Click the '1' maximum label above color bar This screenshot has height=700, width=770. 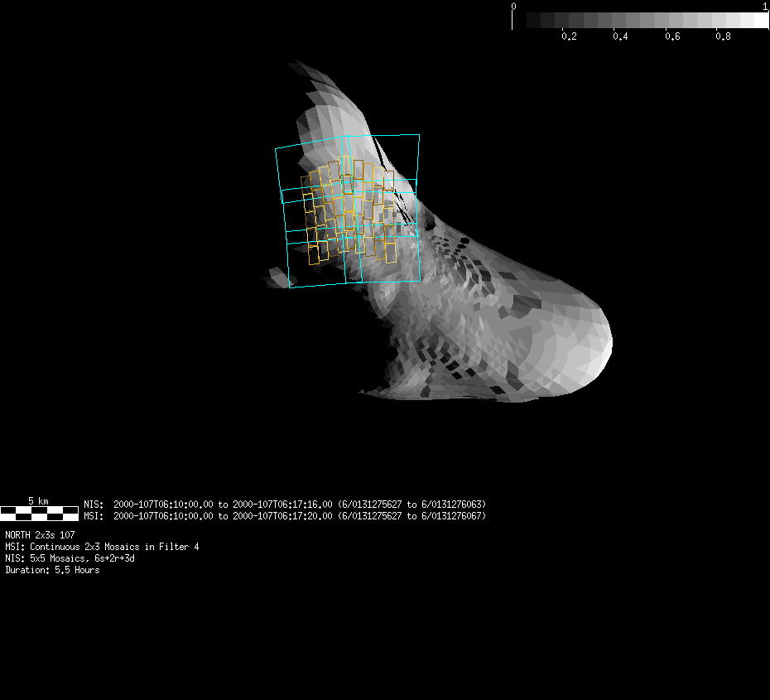click(x=765, y=7)
